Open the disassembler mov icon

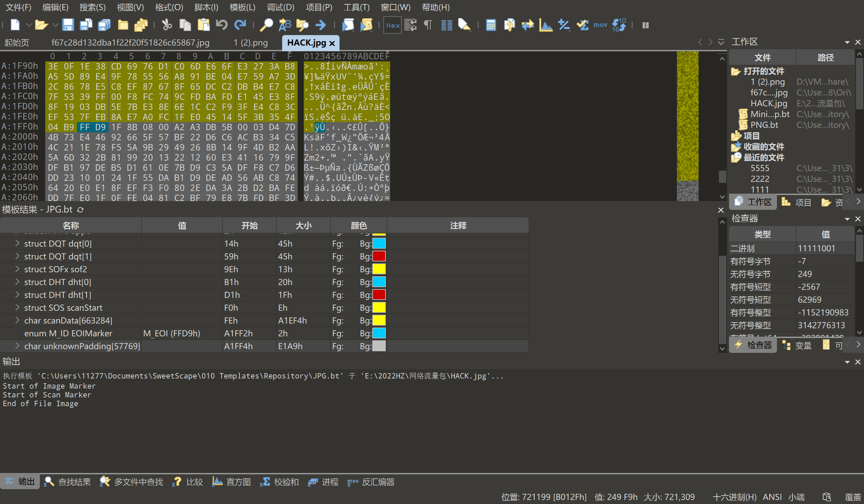600,25
